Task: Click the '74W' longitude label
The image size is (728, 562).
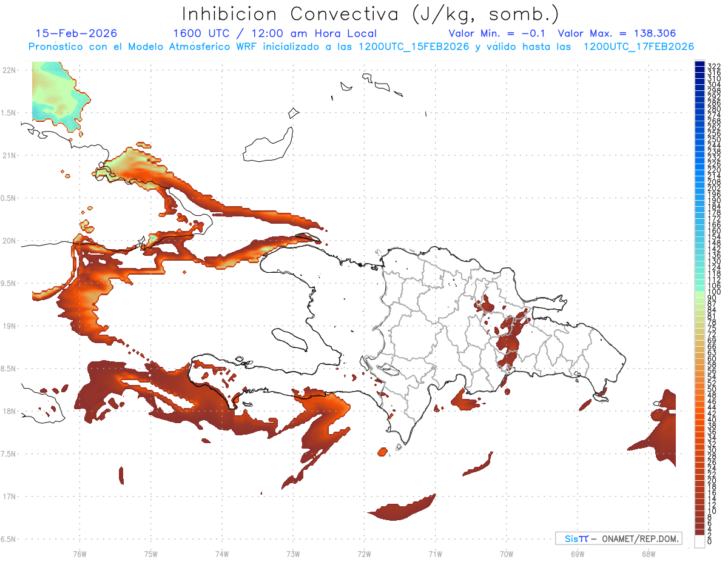Action: point(222,554)
